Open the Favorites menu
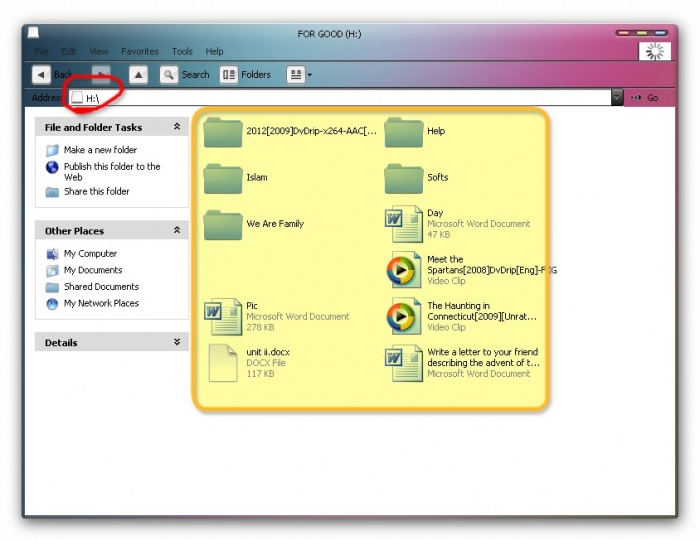The width and height of the screenshot is (700, 540). coord(140,51)
